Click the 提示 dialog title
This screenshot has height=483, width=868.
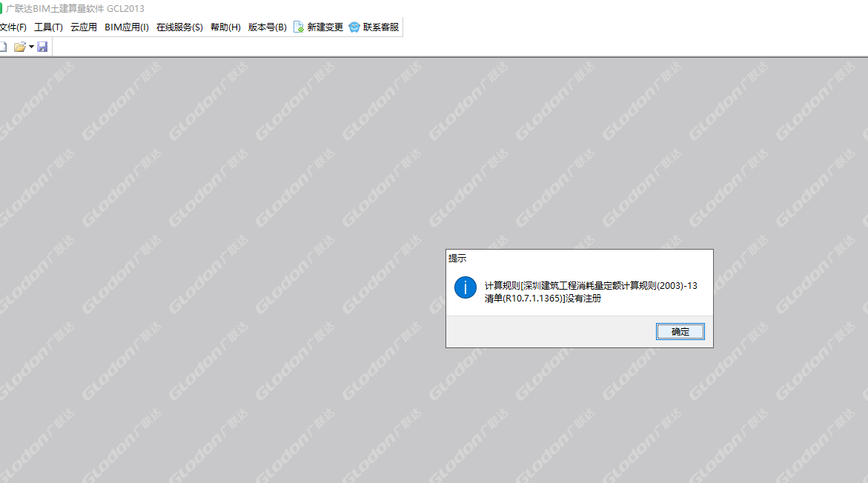click(457, 259)
